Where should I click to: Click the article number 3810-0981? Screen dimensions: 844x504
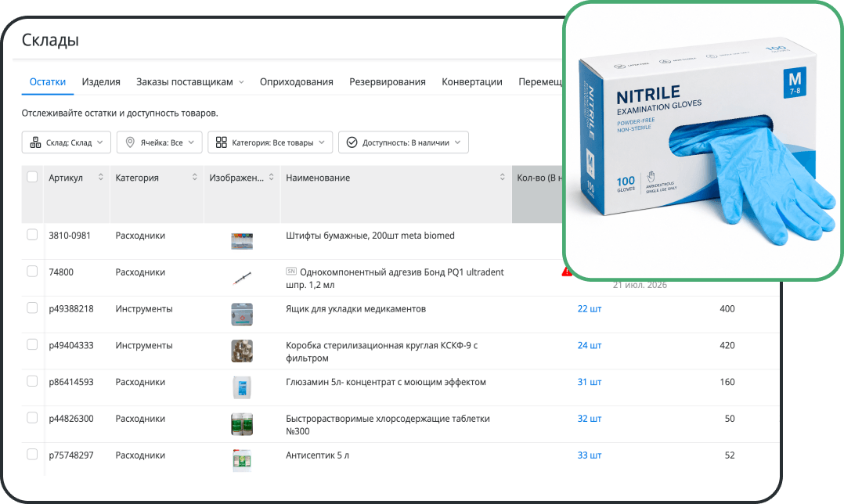[70, 236]
